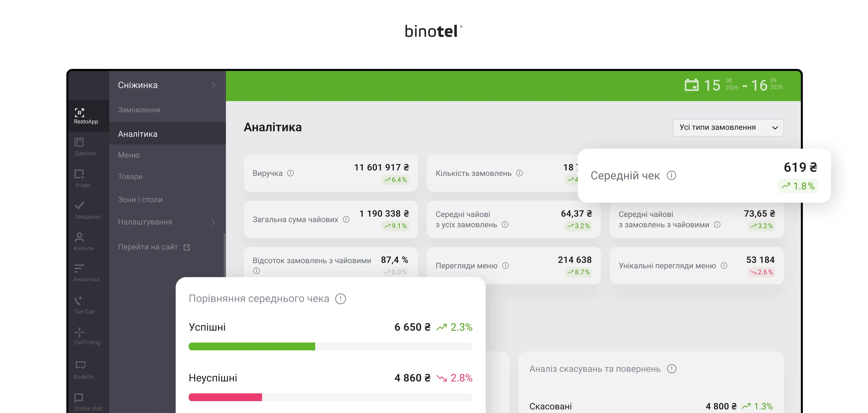Click the calendar icon in green header
The image size is (868, 413).
click(x=692, y=85)
